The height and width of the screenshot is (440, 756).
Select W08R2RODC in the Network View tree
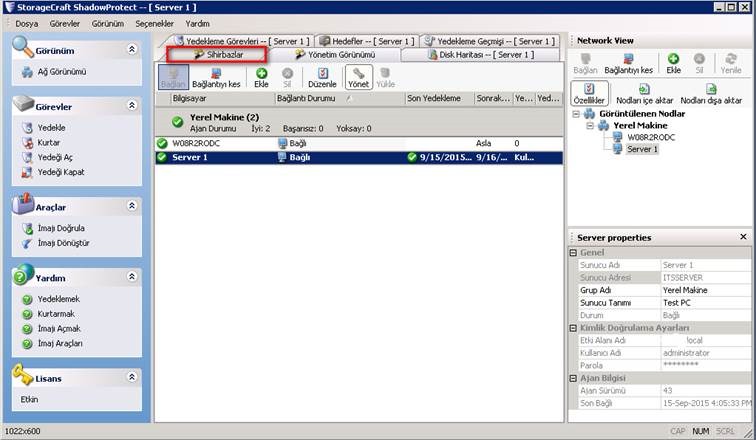(650, 137)
